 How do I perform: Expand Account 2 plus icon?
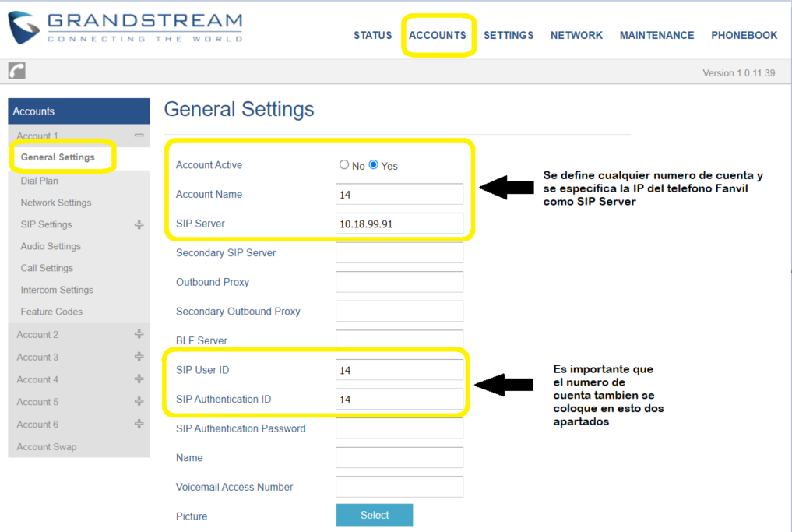139,334
